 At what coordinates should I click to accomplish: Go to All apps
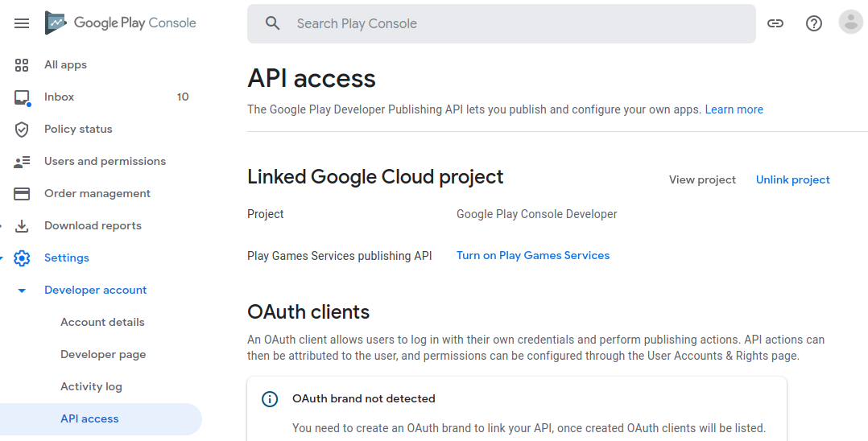coord(65,64)
